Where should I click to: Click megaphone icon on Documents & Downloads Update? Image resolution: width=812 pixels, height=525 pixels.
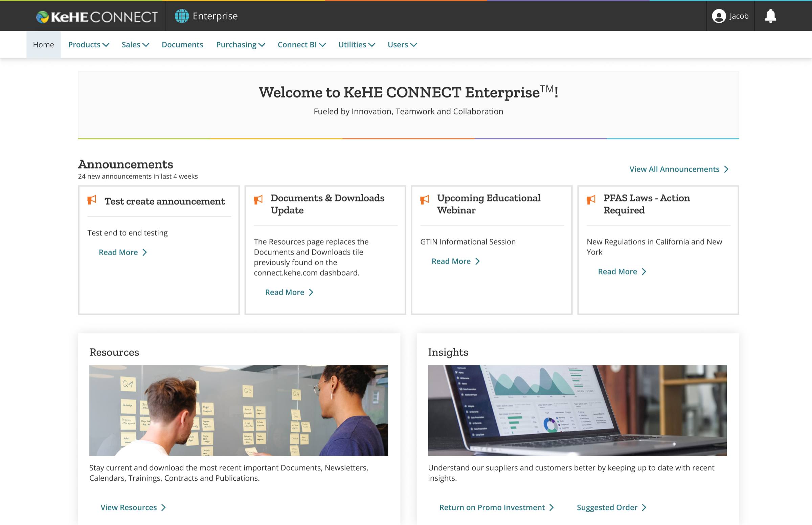[258, 200]
